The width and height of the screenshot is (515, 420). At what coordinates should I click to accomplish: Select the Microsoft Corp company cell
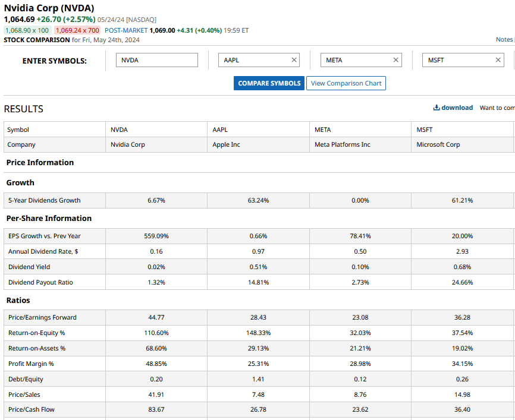[x=438, y=144]
